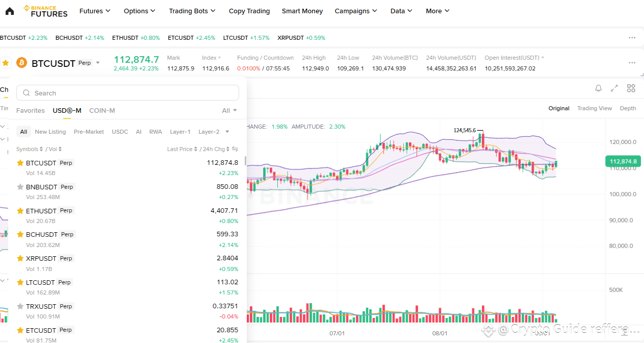Toggle favorite star for BNBUSDT
The width and height of the screenshot is (644, 343).
[x=20, y=187]
